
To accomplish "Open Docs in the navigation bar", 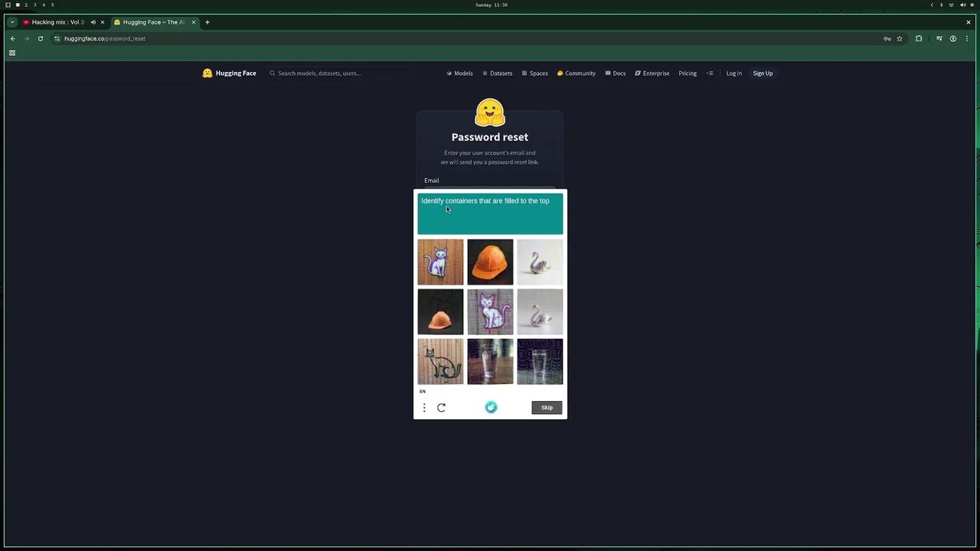I will [x=615, y=73].
